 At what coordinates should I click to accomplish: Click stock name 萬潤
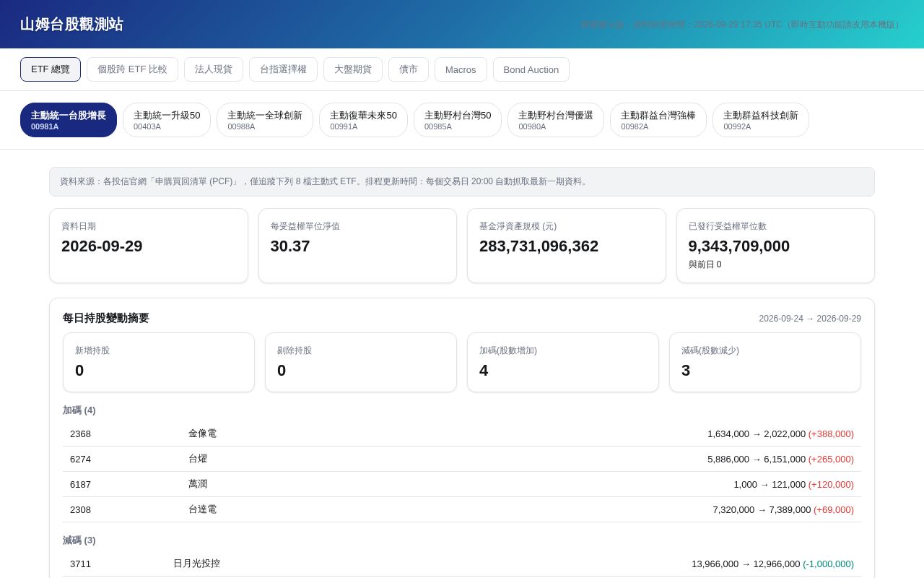(x=198, y=484)
